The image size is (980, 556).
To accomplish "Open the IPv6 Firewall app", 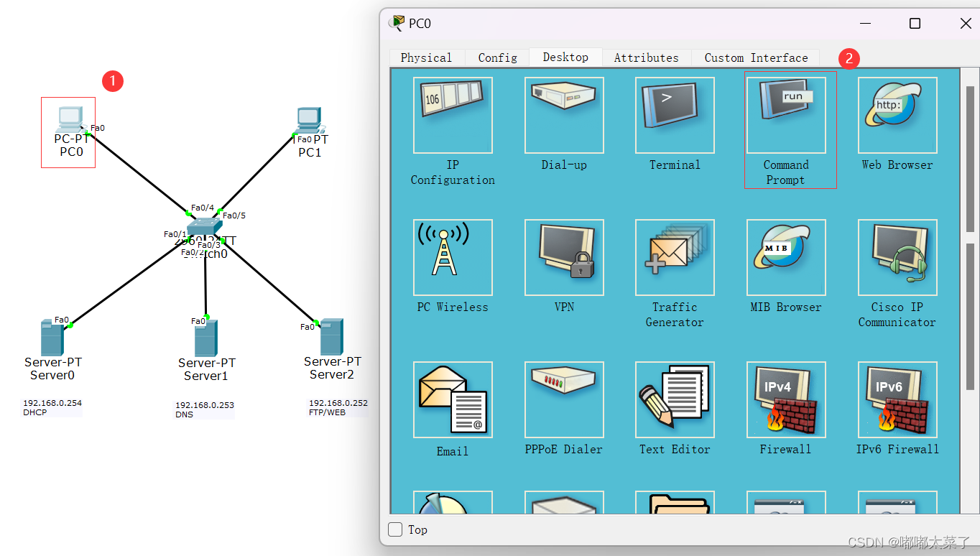I will (897, 400).
